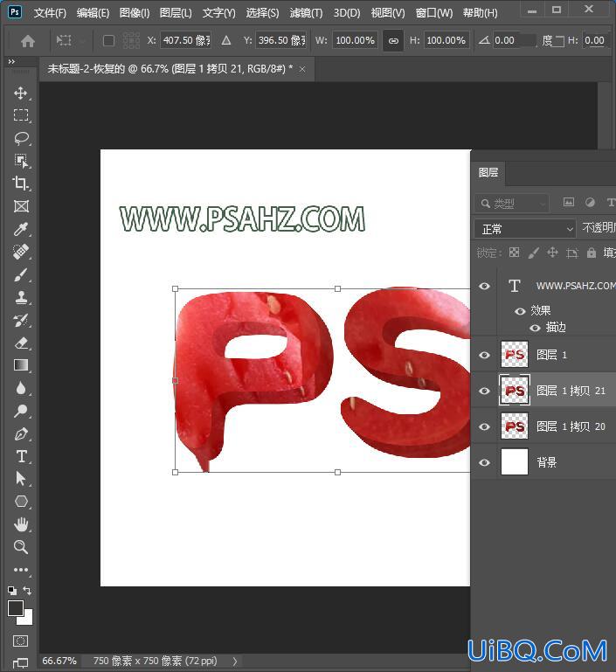The width and height of the screenshot is (616, 672).
Task: Open the 窗口(W) menu
Action: (x=434, y=13)
